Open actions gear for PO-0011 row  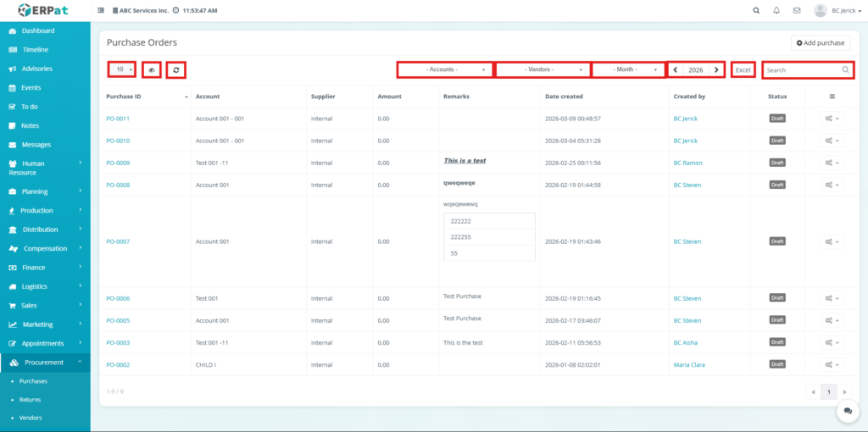click(x=832, y=119)
